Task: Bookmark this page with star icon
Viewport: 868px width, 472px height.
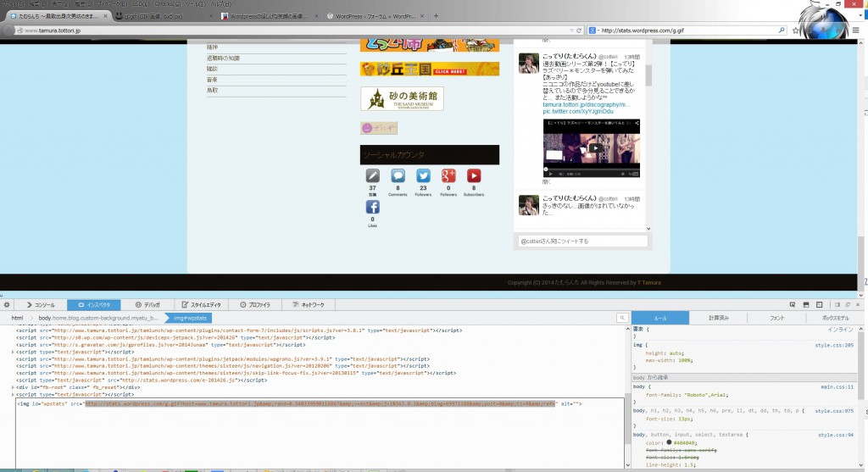Action: 795,31
